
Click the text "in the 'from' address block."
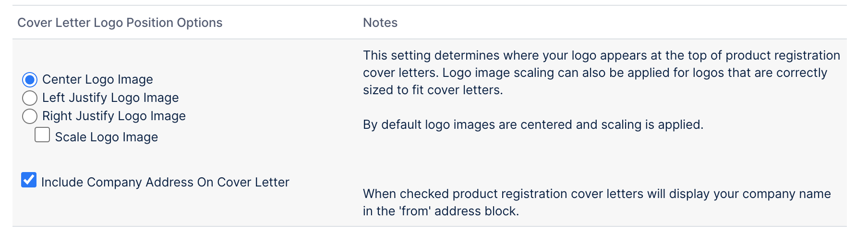click(x=441, y=211)
